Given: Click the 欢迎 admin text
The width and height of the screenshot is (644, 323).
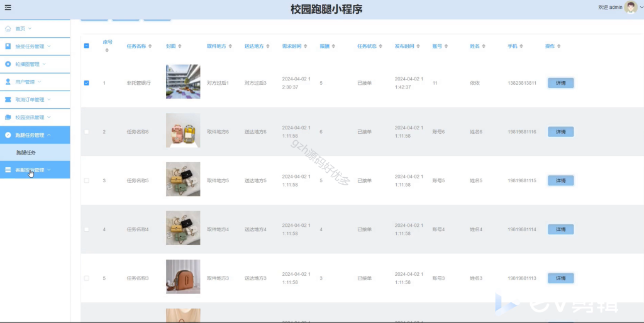Looking at the screenshot, I should 610,8.
